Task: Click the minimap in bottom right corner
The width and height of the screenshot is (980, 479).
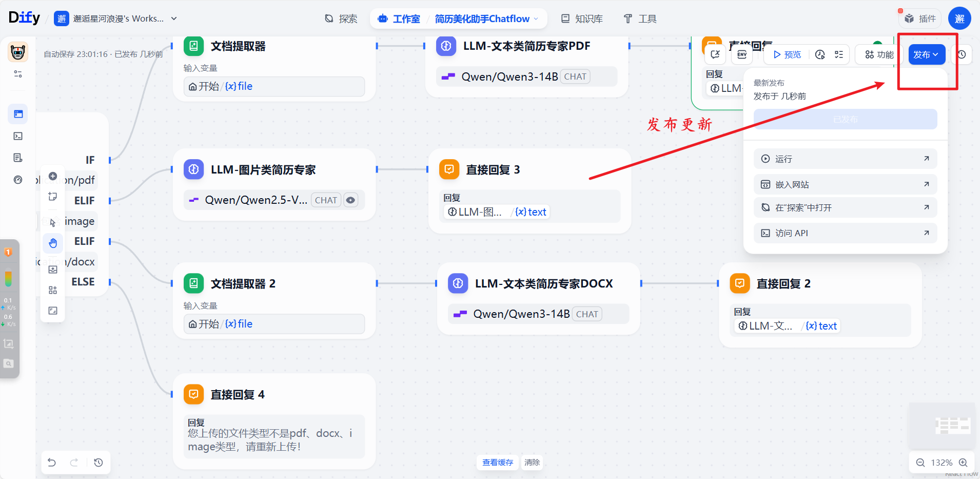Action: (x=943, y=425)
